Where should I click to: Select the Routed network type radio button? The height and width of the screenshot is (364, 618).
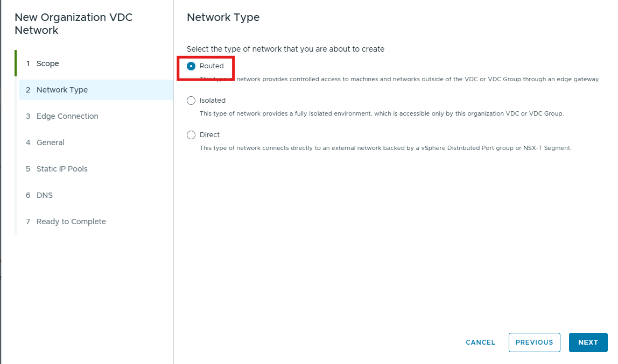click(x=191, y=66)
